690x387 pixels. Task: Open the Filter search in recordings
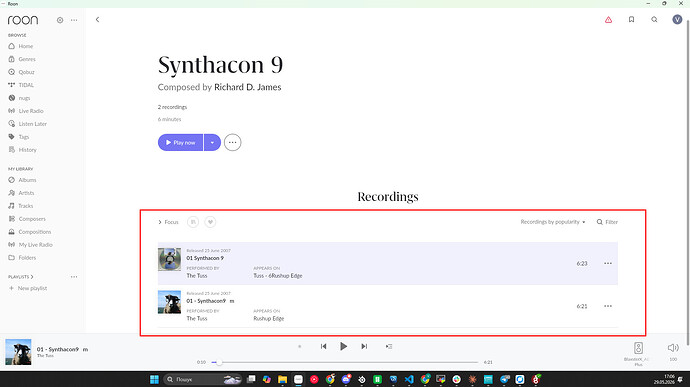(607, 222)
